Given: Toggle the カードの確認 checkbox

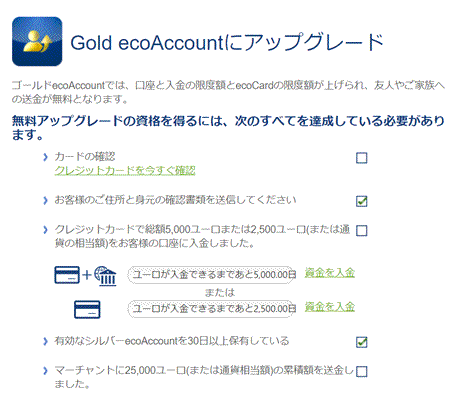Looking at the screenshot, I should coord(362,158).
